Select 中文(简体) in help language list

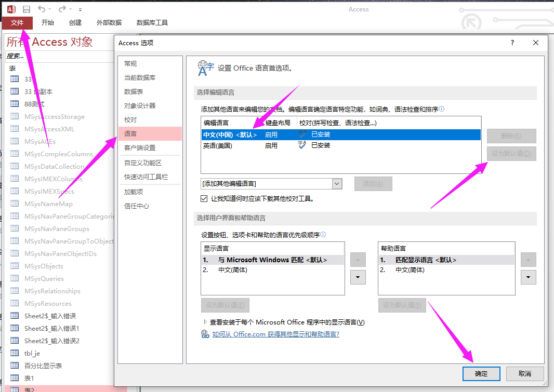click(x=446, y=270)
